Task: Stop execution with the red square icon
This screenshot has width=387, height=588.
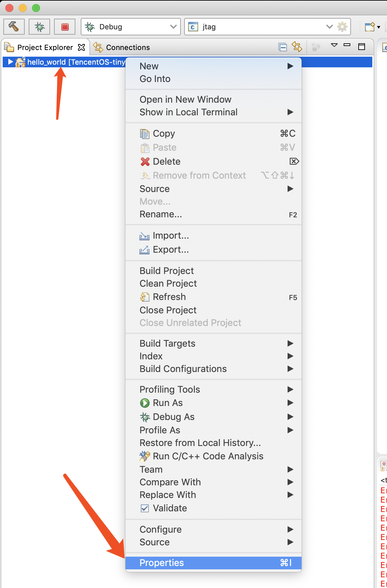Action: tap(65, 27)
